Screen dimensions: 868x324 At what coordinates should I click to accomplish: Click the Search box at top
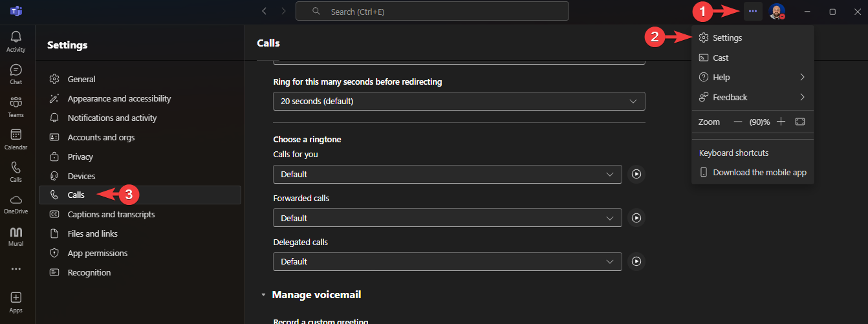(x=432, y=11)
